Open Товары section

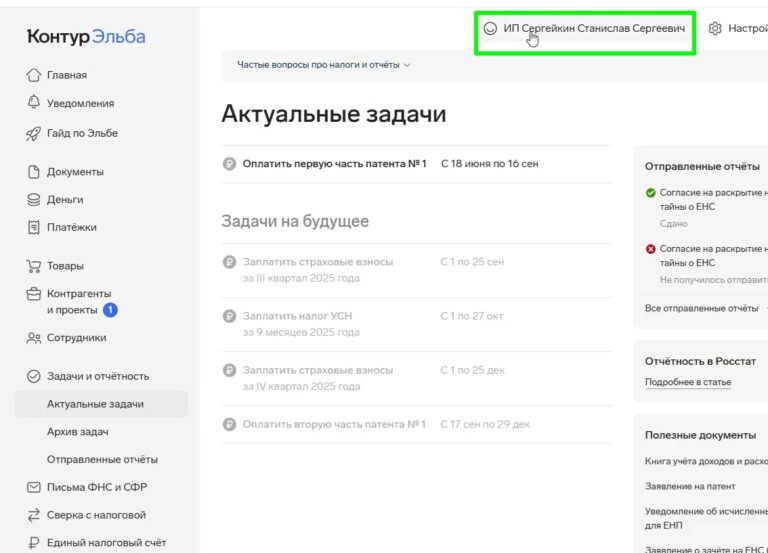pyautogui.click(x=65, y=266)
